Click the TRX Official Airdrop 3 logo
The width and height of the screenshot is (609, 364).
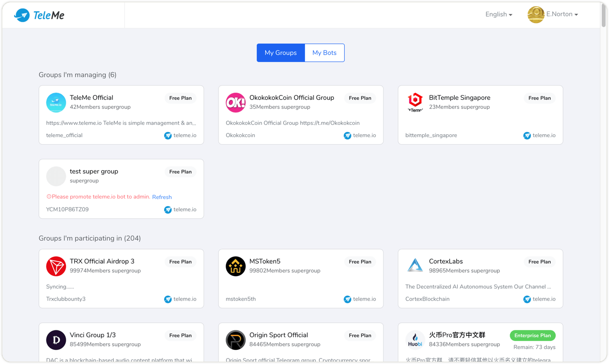(x=56, y=266)
